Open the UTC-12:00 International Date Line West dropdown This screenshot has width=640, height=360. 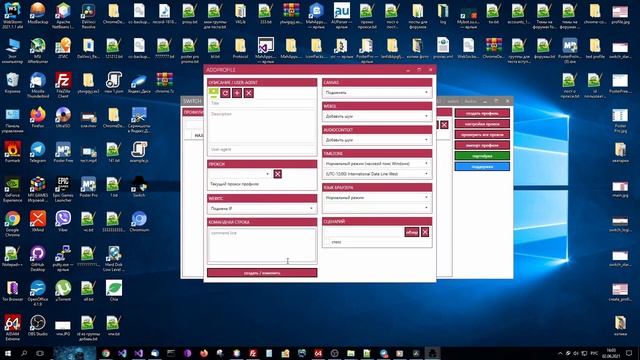[377, 174]
